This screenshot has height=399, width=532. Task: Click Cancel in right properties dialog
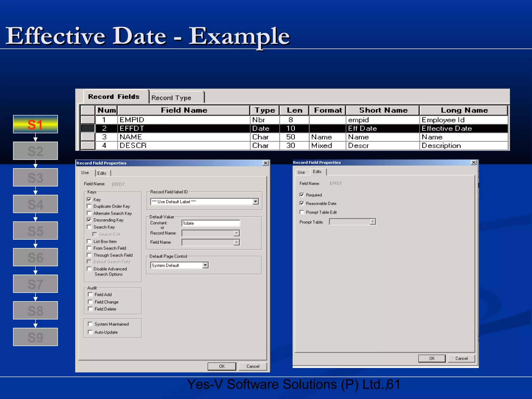[x=461, y=358]
